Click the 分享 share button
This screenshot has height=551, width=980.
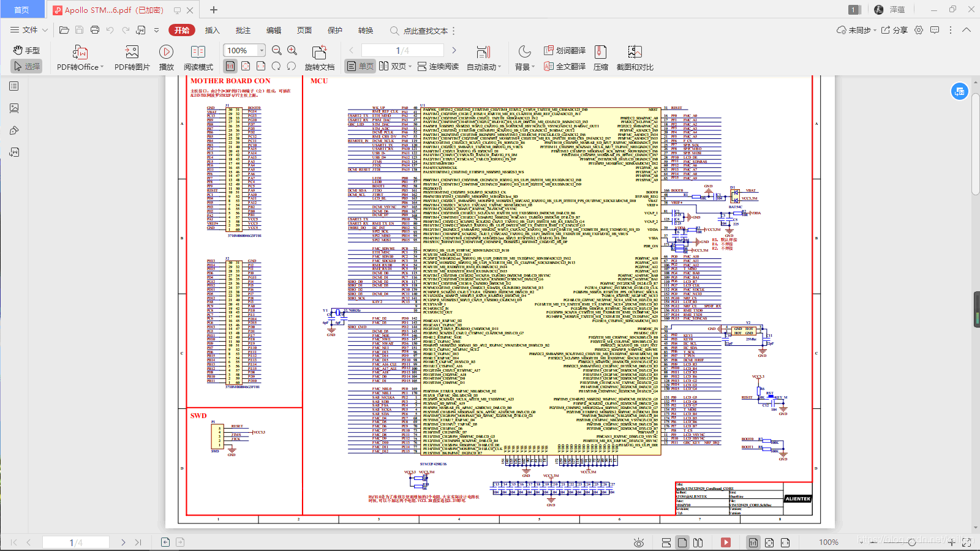coord(894,30)
